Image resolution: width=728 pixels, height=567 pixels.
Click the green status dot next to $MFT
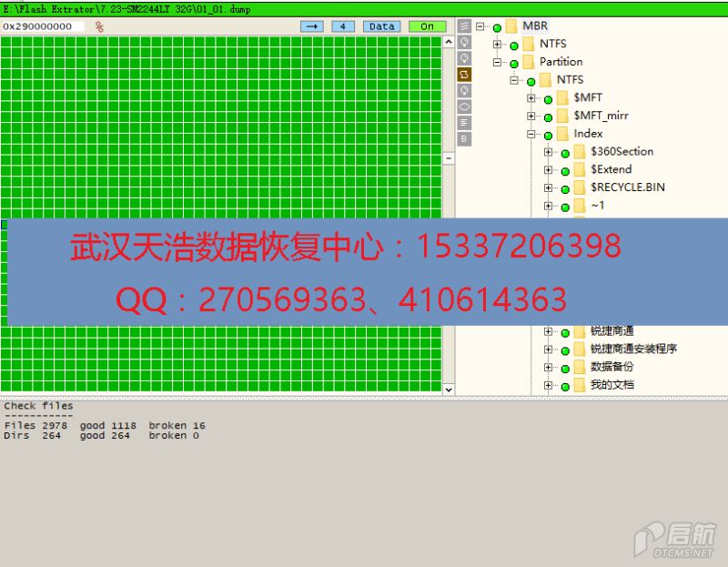549,99
